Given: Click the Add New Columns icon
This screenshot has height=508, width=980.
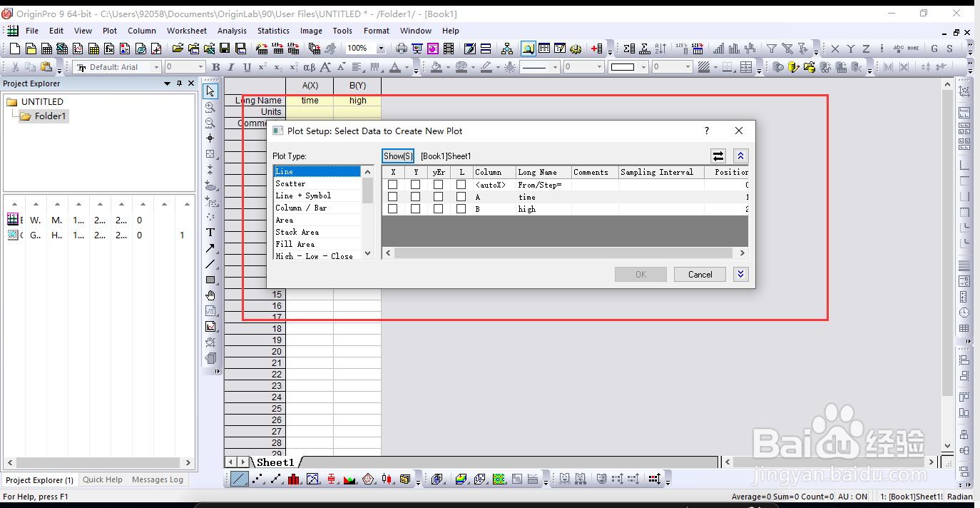Looking at the screenshot, I should point(597,49).
